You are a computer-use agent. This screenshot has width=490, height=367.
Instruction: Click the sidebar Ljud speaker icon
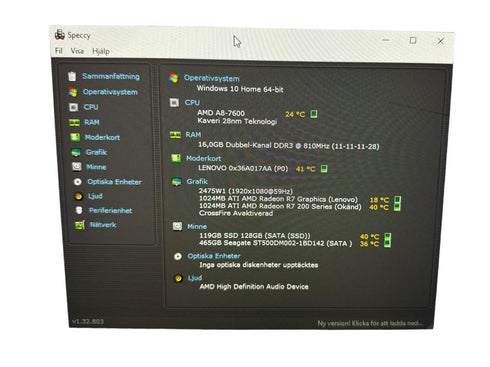pos(78,196)
